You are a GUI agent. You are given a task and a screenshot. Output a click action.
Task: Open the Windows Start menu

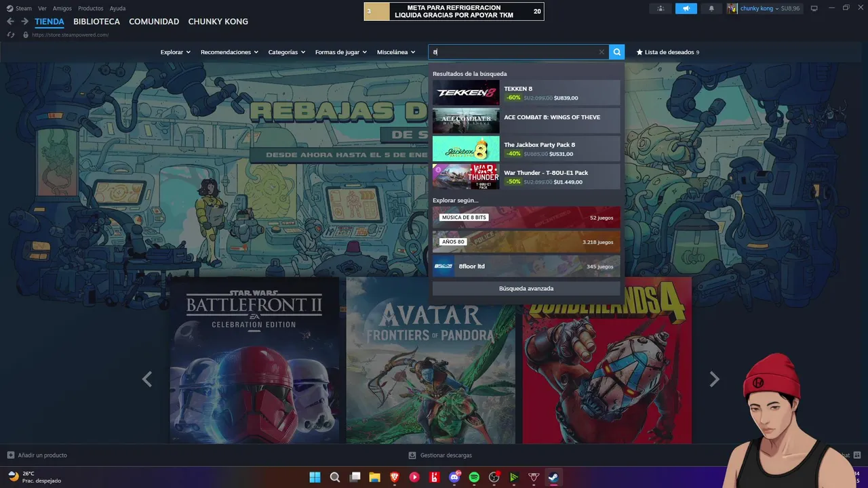pos(315,477)
